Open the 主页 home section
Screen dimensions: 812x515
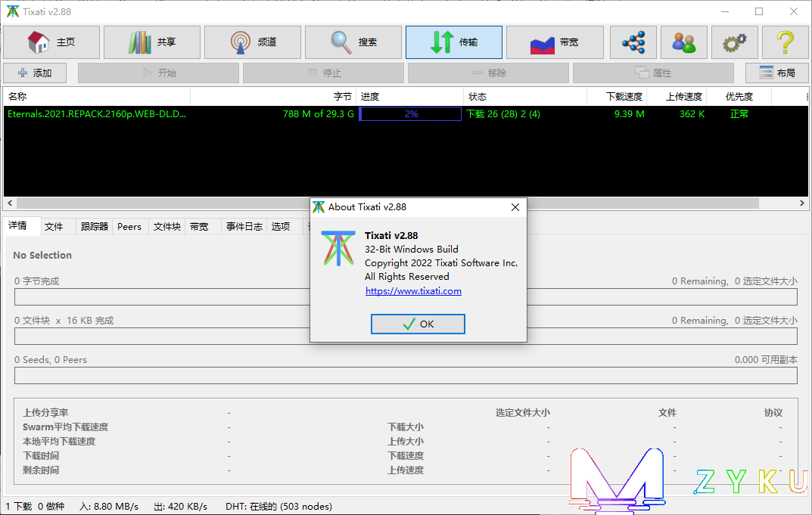[51, 42]
